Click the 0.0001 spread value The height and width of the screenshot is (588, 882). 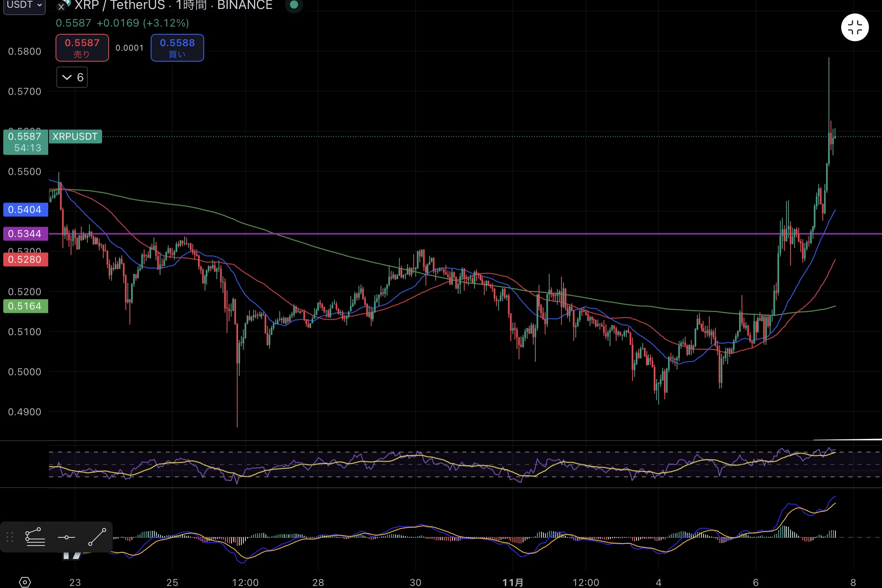[x=129, y=48]
